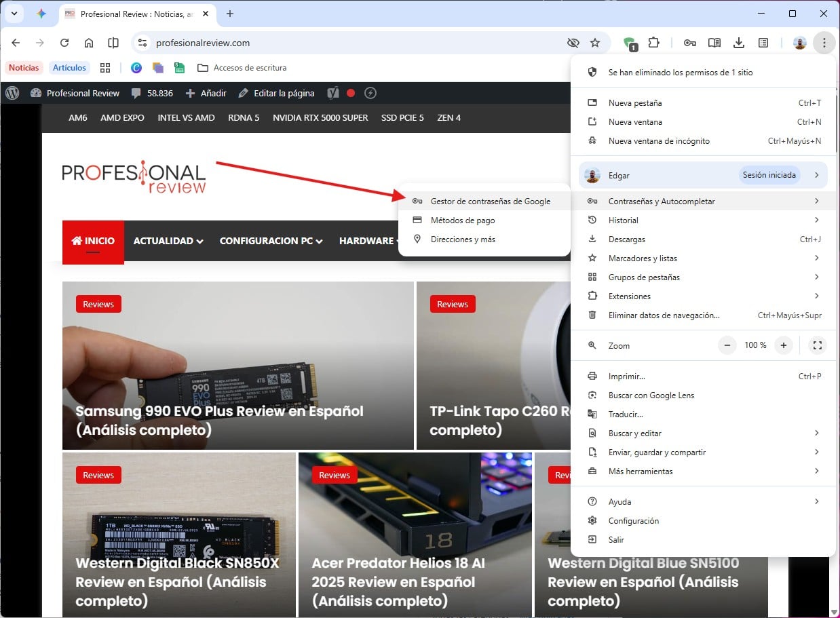Click Nueva ventana menu entry
This screenshot has width=840, height=618.
tap(704, 122)
